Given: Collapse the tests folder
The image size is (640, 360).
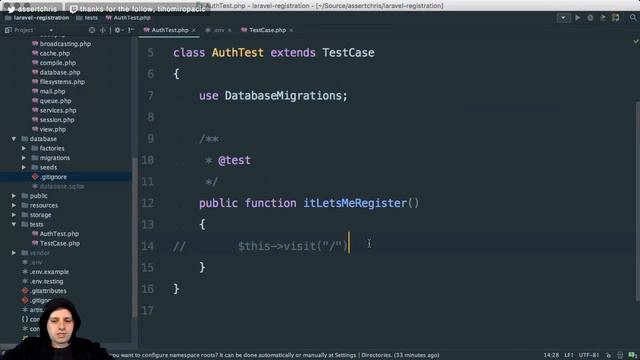Looking at the screenshot, I should [x=14, y=224].
